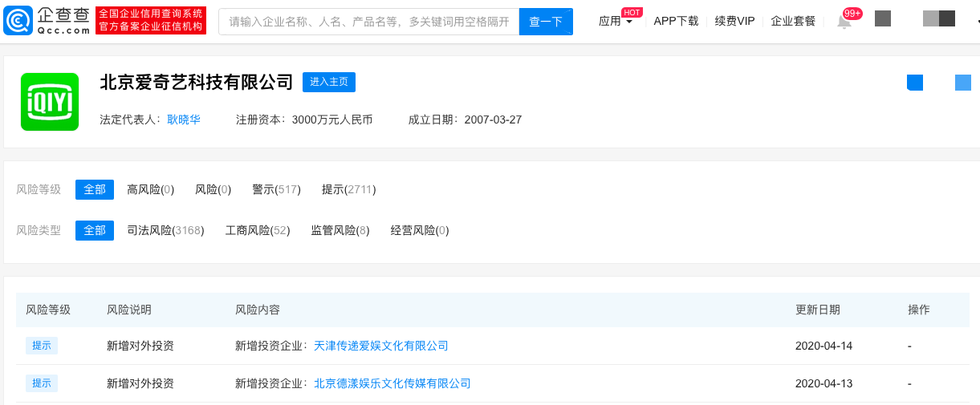Open the notification bell icon
This screenshot has height=405, width=980.
click(x=844, y=22)
